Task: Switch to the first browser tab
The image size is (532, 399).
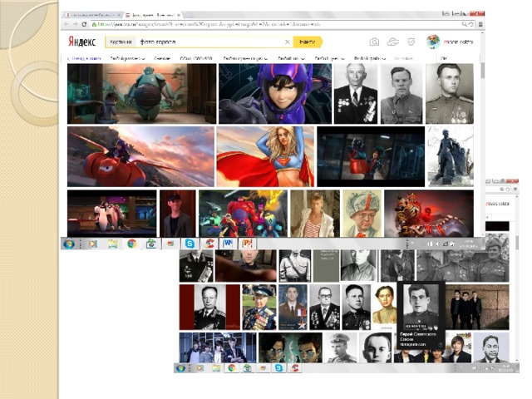Action: (93, 15)
